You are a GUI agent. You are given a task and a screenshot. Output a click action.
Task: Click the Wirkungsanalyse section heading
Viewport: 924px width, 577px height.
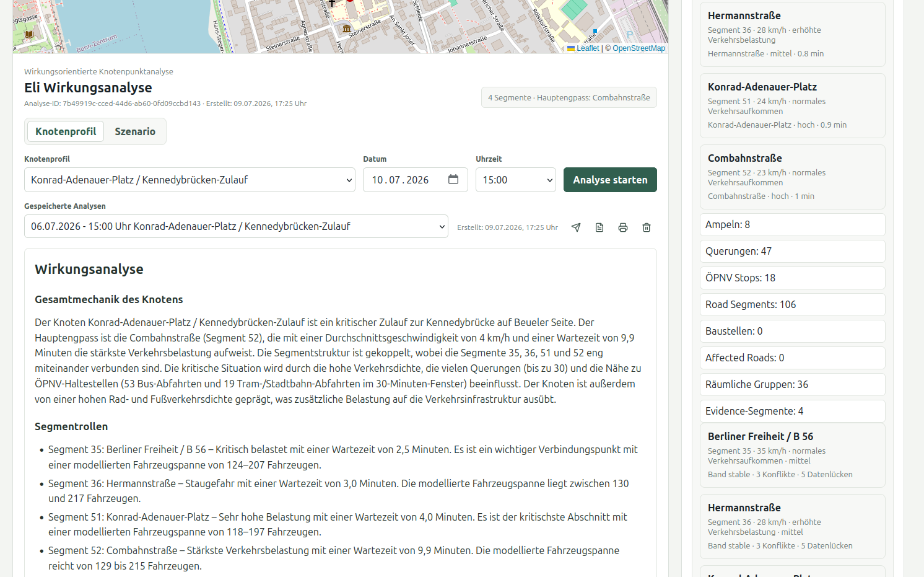pyautogui.click(x=89, y=269)
